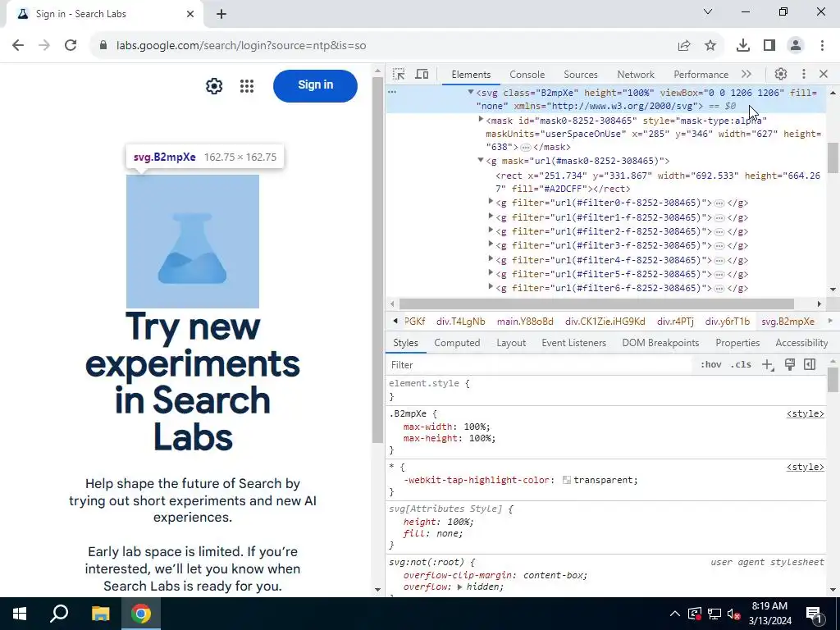Screen dimensions: 840x630
Task: Collapse the svg.B2mpXe node triangle
Action: (470, 92)
